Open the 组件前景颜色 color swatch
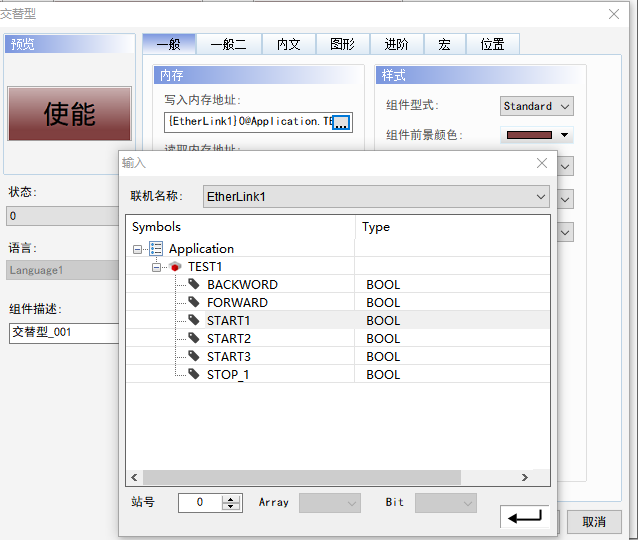Image resolution: width=638 pixels, height=540 pixels. (537, 135)
